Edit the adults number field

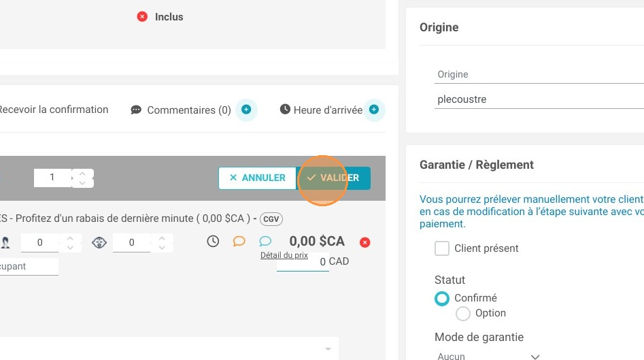tap(40, 242)
